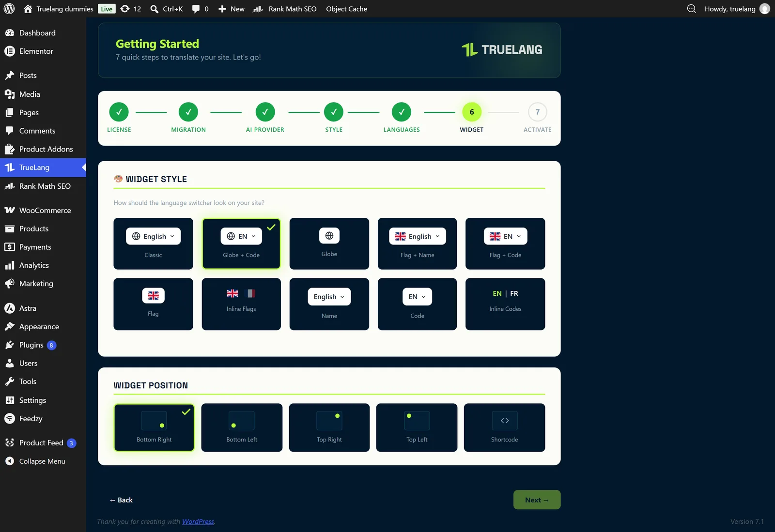This screenshot has height=532, width=775.
Task: Click the Rank Math SEO admin bar icon
Action: pos(258,9)
